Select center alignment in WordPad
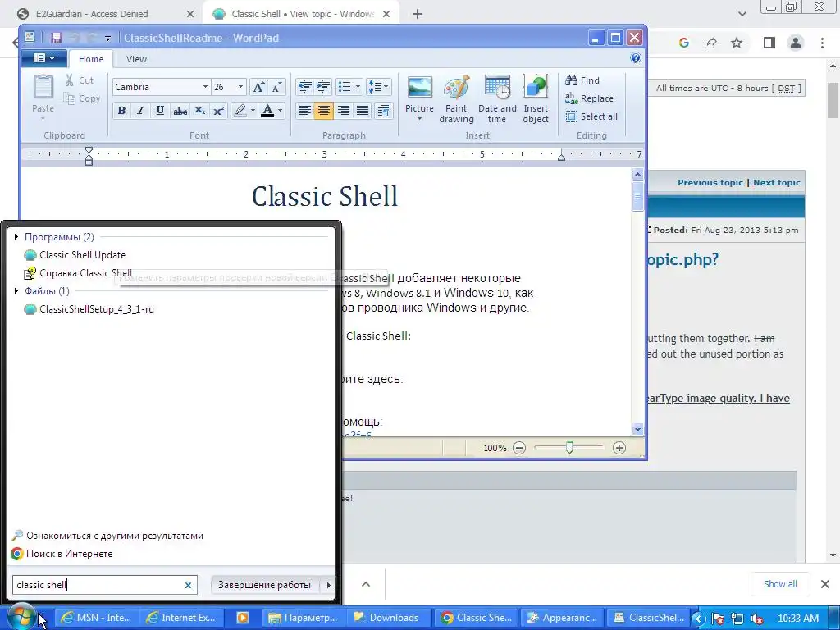The image size is (840, 630). (x=323, y=111)
